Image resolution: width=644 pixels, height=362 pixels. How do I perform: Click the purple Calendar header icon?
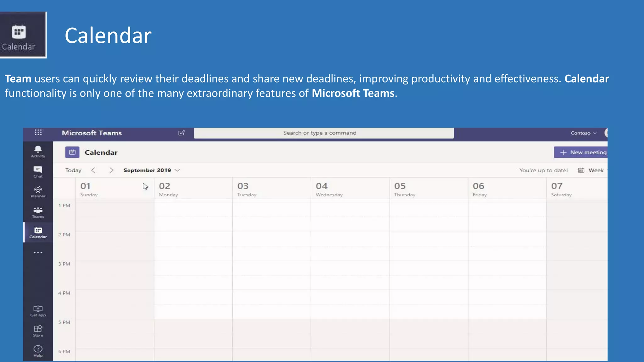[72, 152]
